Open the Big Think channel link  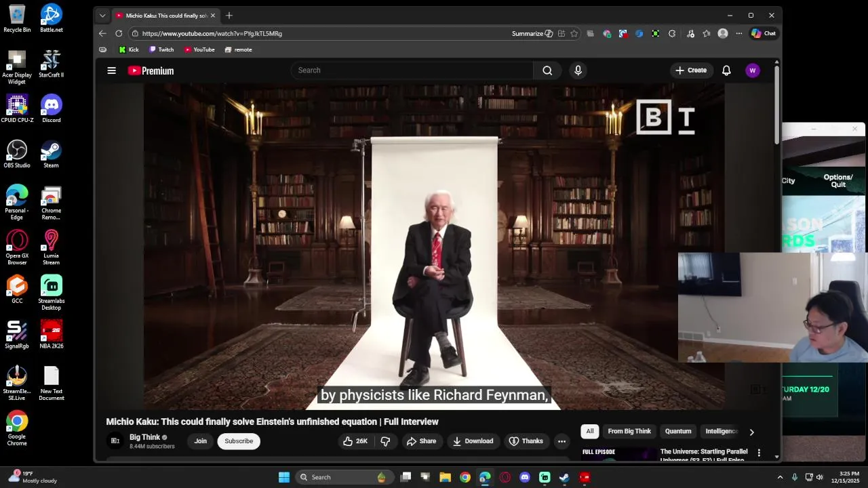point(144,437)
